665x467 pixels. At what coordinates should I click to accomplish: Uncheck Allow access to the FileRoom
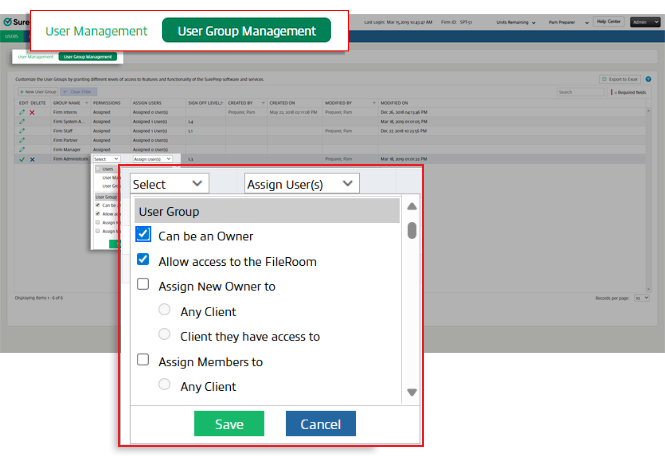143,261
